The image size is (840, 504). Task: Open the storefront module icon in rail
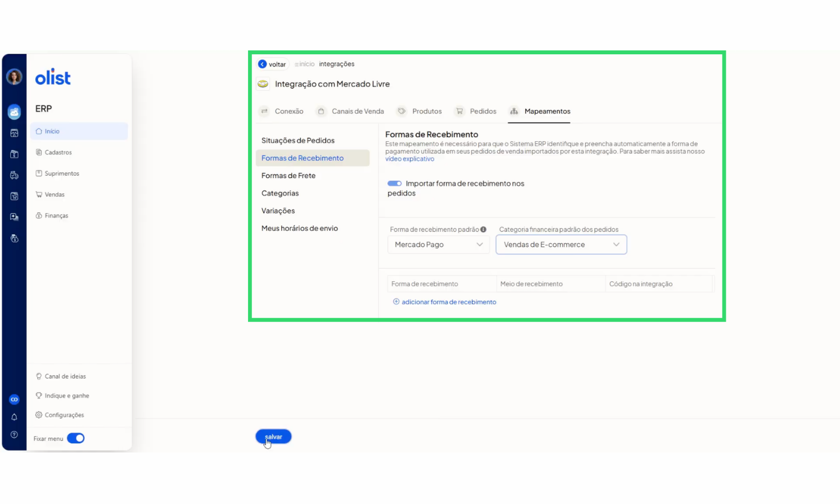[x=14, y=133]
